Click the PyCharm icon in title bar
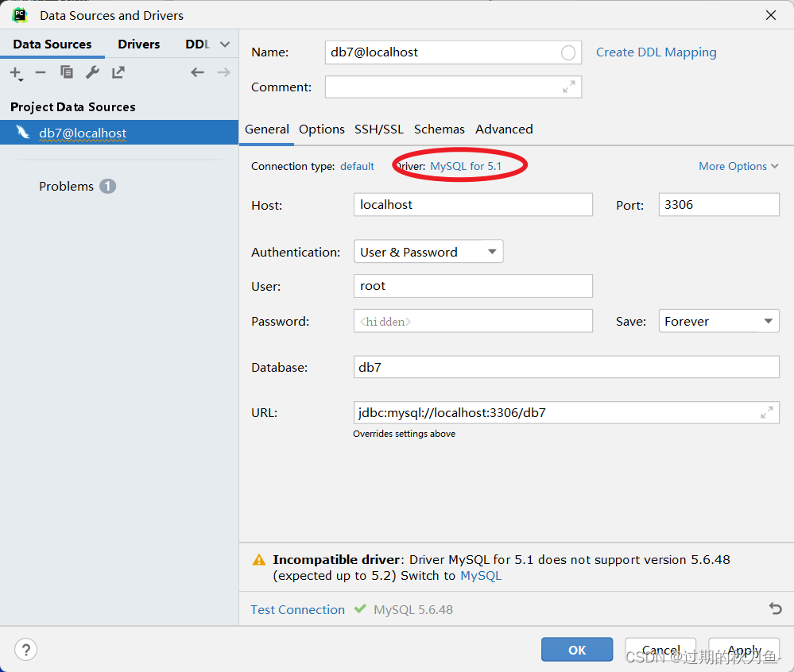This screenshot has width=794, height=672. click(20, 15)
